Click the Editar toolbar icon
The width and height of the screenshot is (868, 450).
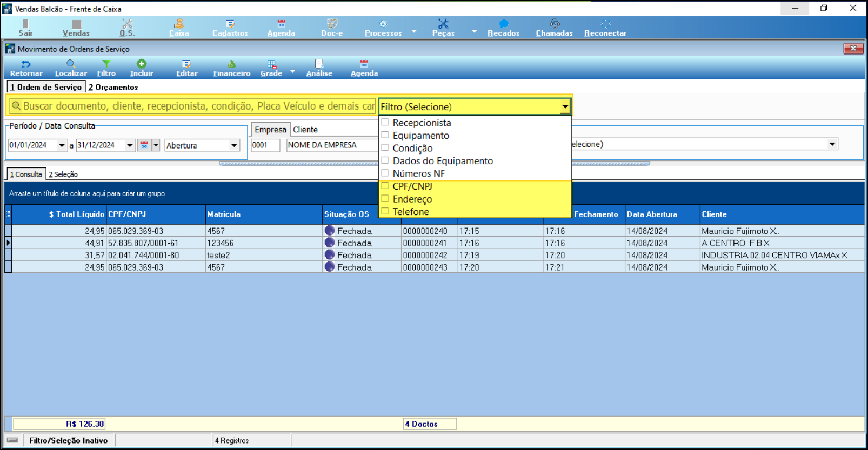(x=186, y=64)
